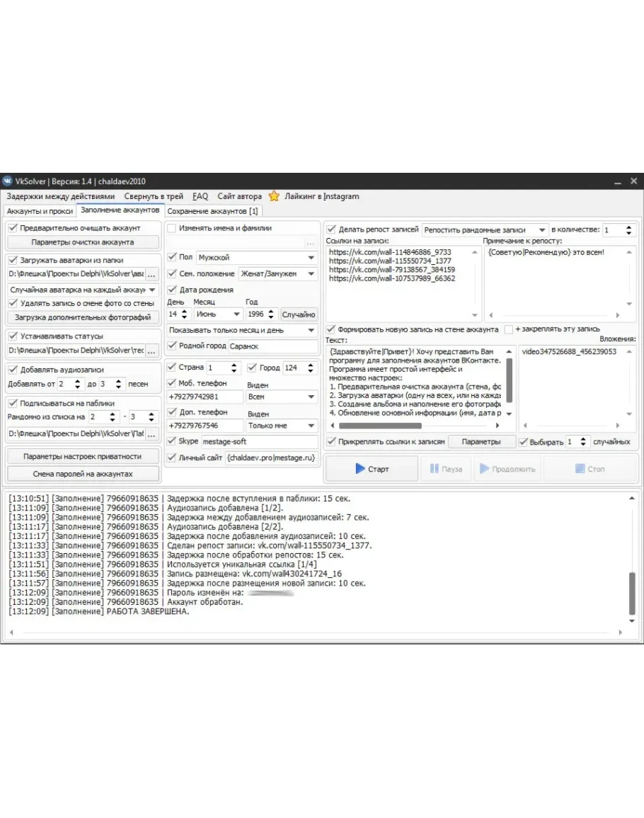Open the Пол gender dropdown
This screenshot has width=644, height=818.
click(257, 257)
